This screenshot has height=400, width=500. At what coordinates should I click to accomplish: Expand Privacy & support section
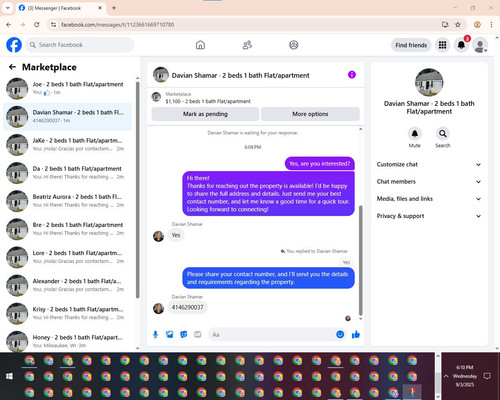coord(429,216)
